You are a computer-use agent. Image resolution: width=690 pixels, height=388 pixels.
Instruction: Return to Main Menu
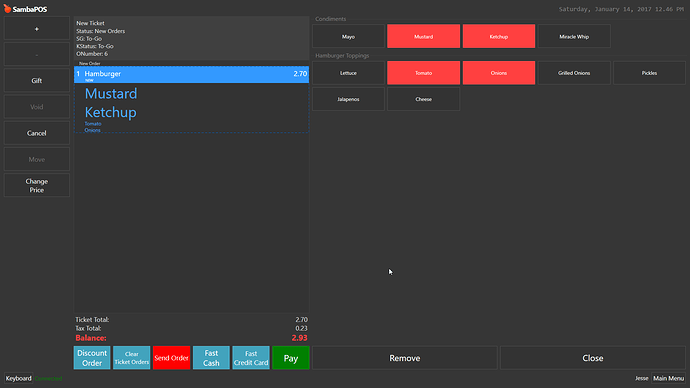[668, 378]
